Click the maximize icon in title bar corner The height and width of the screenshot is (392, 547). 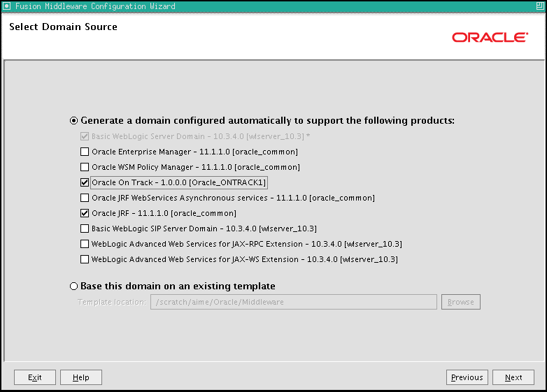click(541, 6)
